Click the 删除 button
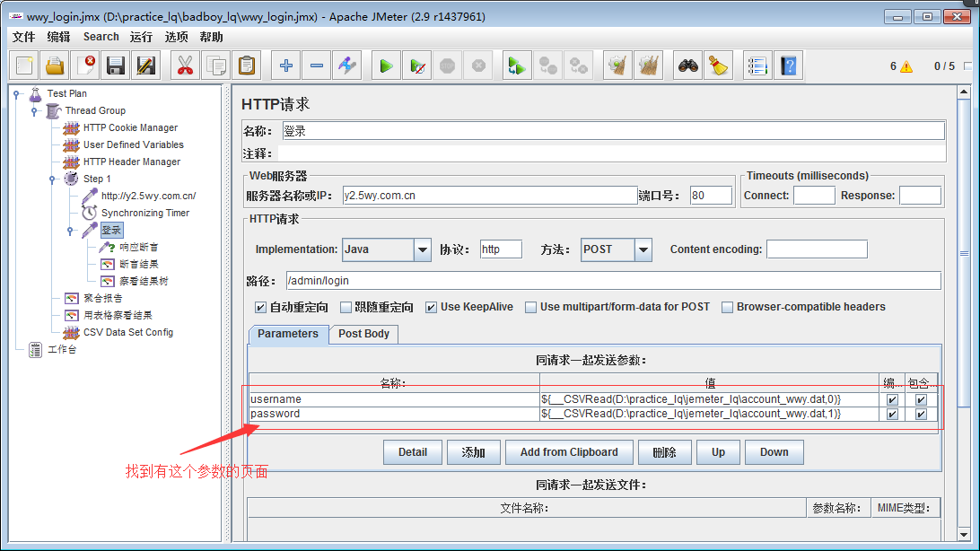The width and height of the screenshot is (980, 551). point(664,452)
